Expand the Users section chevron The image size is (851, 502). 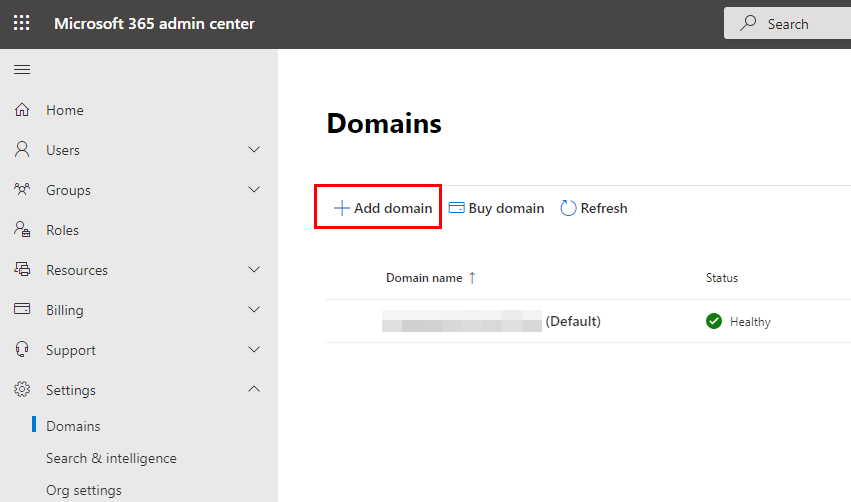coord(253,149)
